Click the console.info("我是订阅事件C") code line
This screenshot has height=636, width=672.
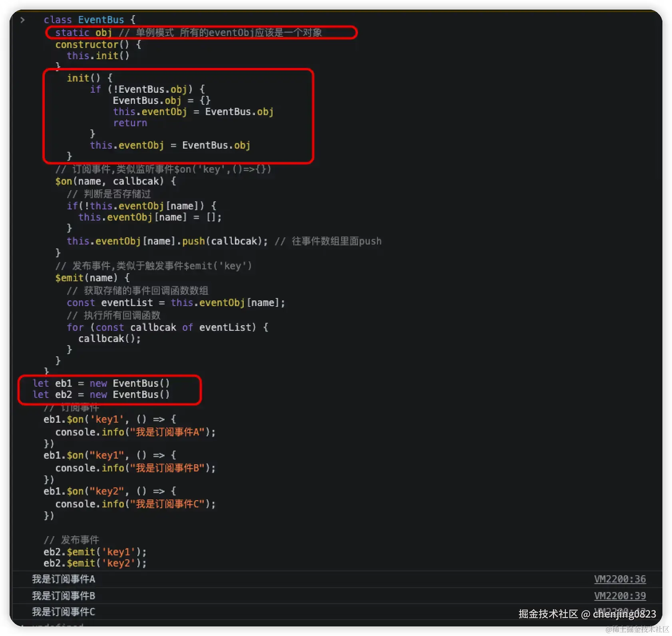coord(135,504)
